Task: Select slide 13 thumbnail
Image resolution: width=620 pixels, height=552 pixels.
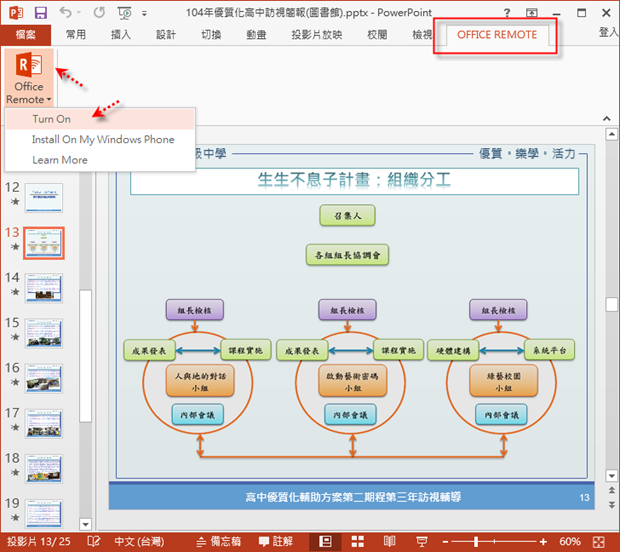Action: click(44, 243)
